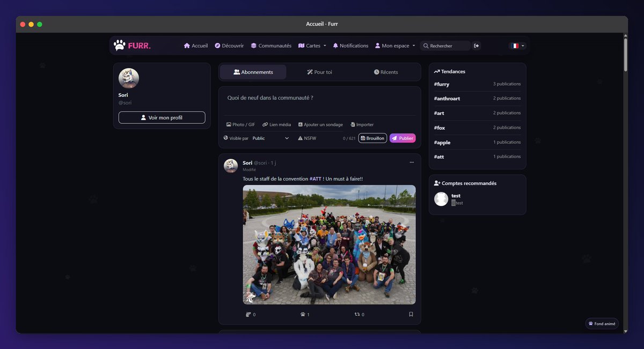Click the 'Quoi de neuf' post text area
644x349 pixels.
pyautogui.click(x=319, y=102)
